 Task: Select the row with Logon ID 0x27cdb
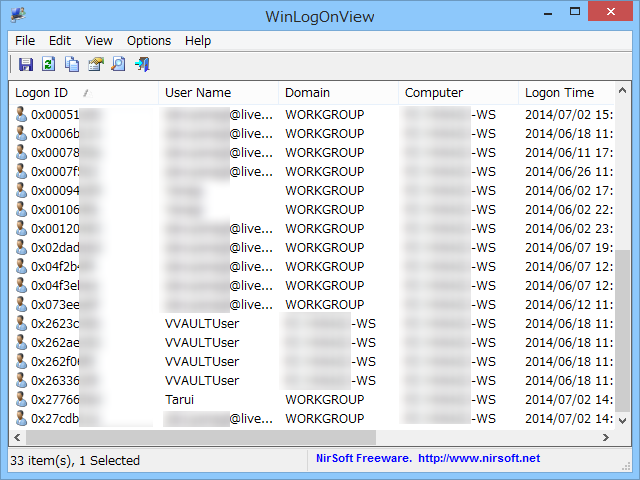point(312,418)
